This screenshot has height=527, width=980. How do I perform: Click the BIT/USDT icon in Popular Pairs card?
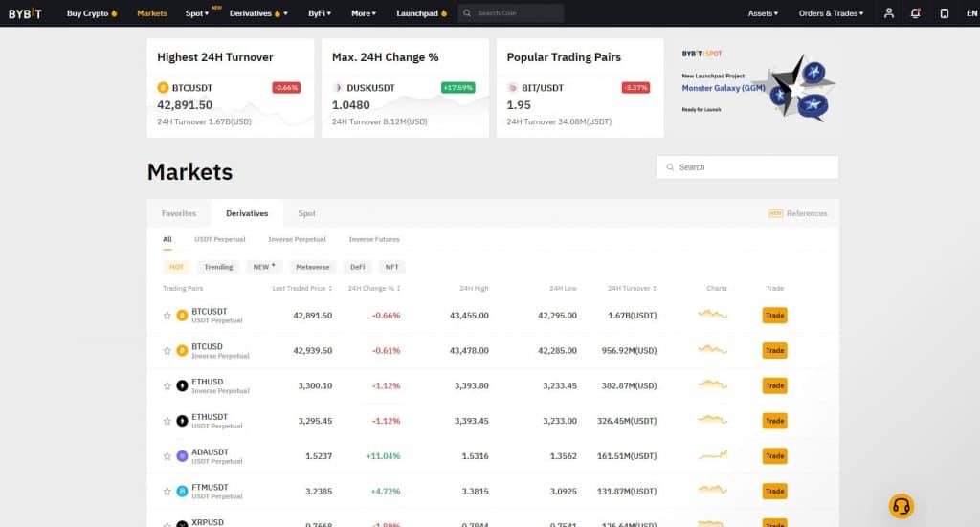coord(513,88)
